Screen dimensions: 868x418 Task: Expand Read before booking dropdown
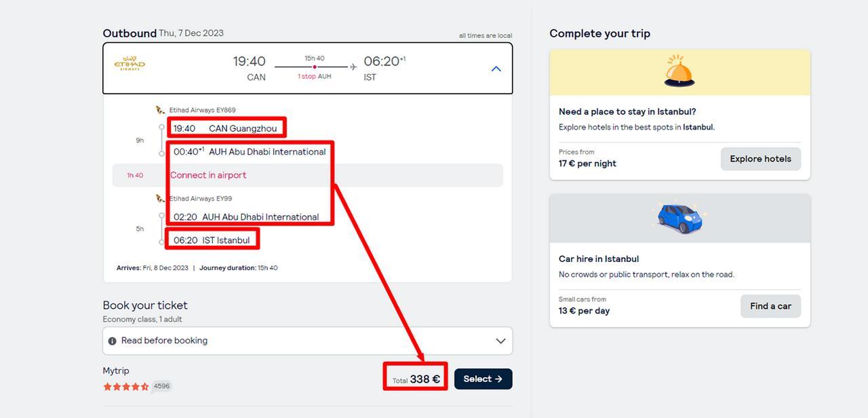500,341
